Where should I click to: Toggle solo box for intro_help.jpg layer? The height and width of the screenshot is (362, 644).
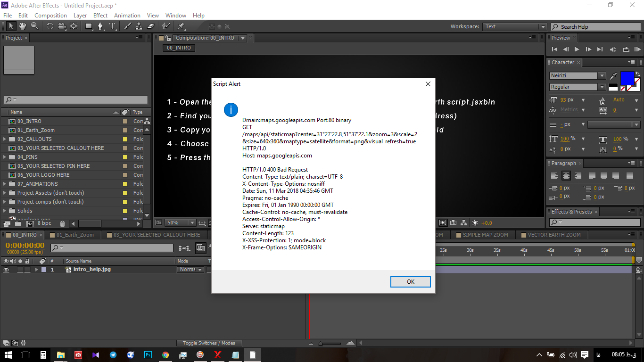(x=20, y=270)
